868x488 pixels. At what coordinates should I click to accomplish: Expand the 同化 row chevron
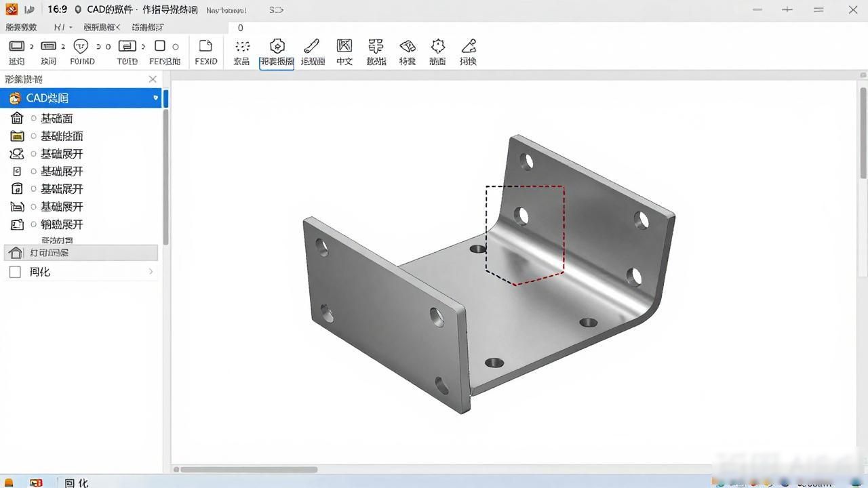151,272
